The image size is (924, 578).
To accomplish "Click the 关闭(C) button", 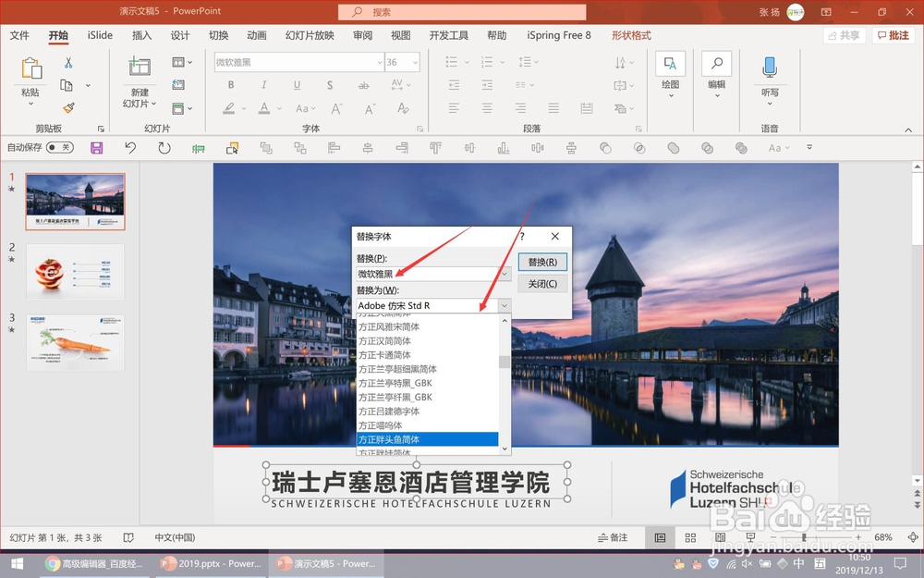I will pos(542,284).
